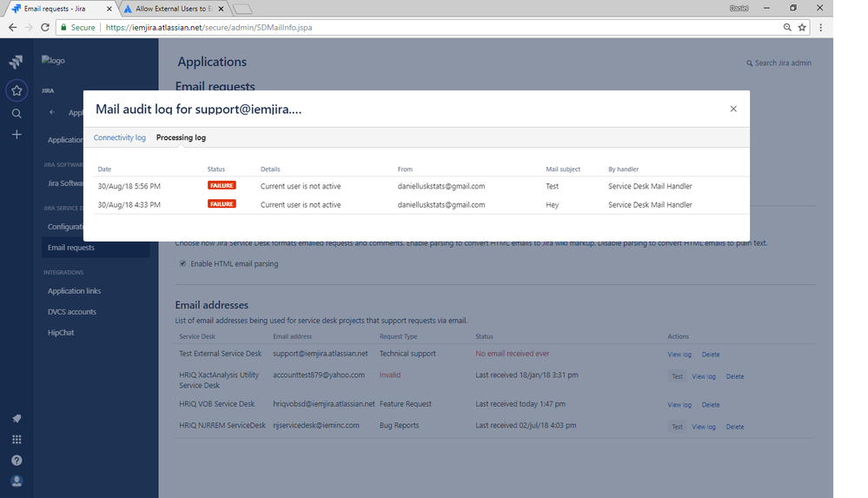Click the browser forward arrow
The image size is (868, 498).
point(29,27)
